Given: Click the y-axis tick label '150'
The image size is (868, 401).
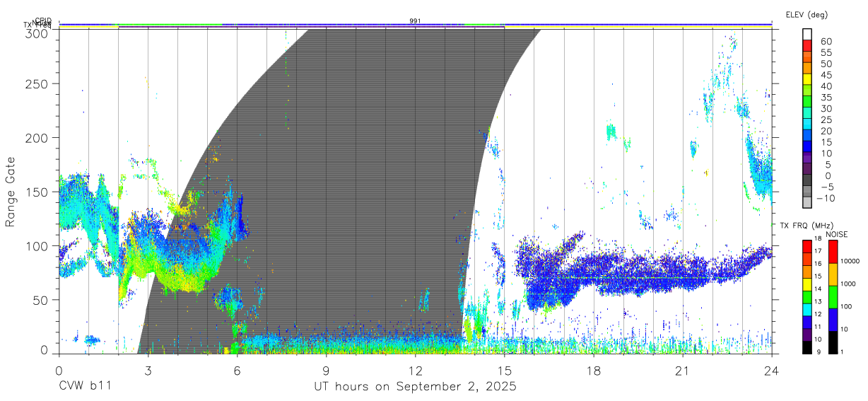Looking at the screenshot, I should pyautogui.click(x=37, y=192).
